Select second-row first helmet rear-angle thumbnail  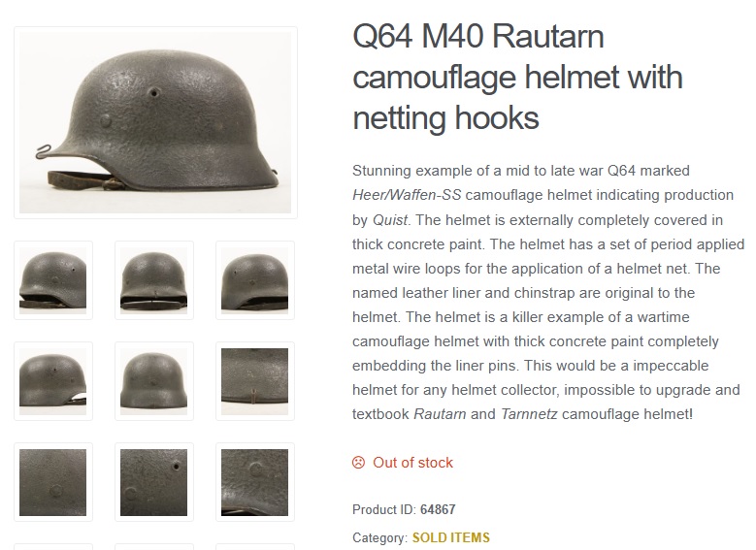click(53, 381)
